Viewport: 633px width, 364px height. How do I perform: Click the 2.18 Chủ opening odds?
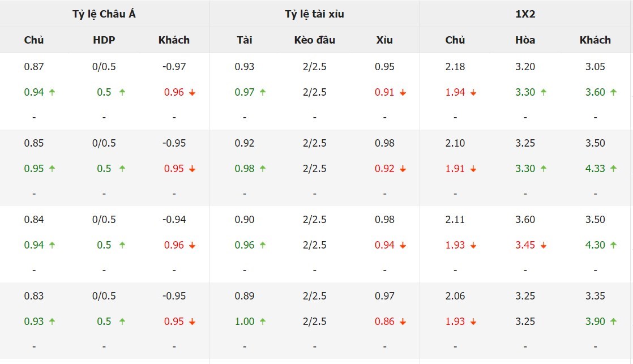point(455,67)
